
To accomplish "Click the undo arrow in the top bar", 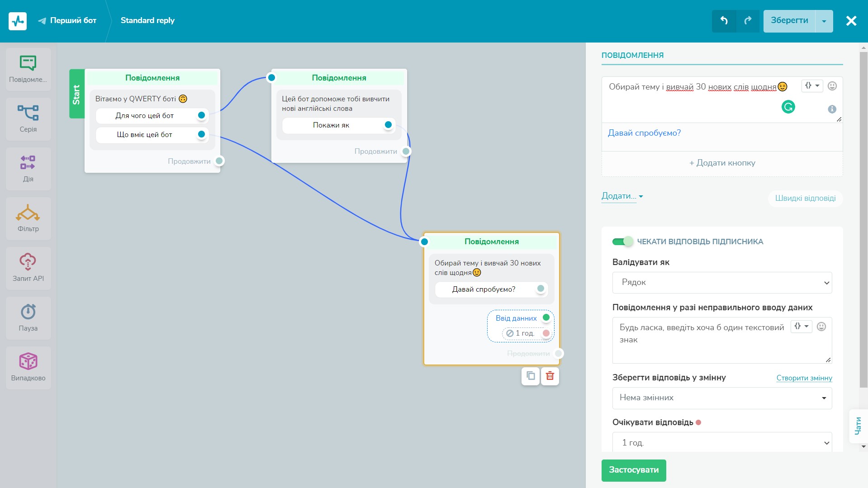I will click(724, 21).
